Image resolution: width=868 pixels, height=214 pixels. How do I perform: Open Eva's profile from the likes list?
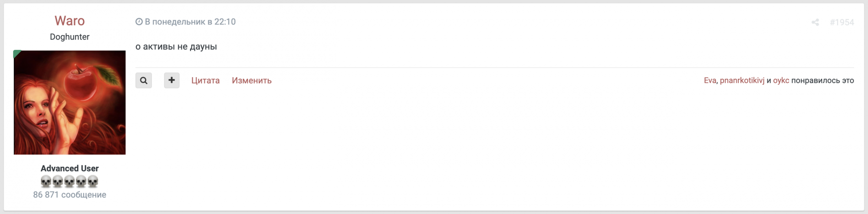pyautogui.click(x=710, y=81)
